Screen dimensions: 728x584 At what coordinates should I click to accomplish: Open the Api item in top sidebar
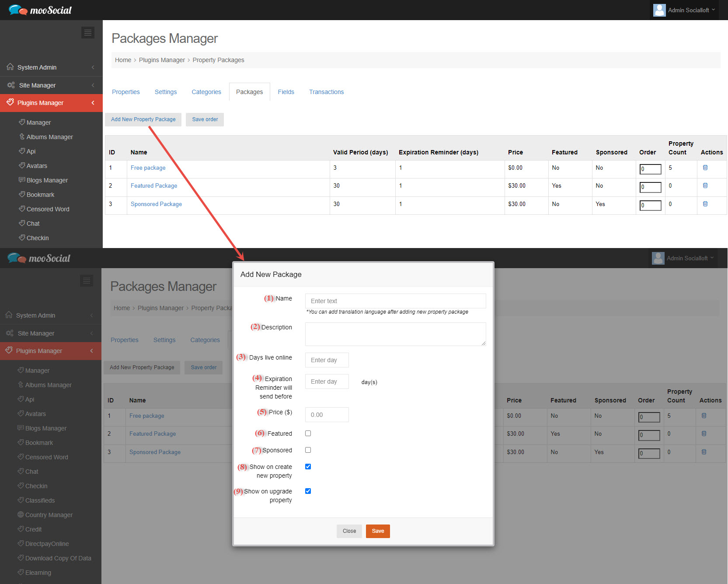tap(31, 151)
